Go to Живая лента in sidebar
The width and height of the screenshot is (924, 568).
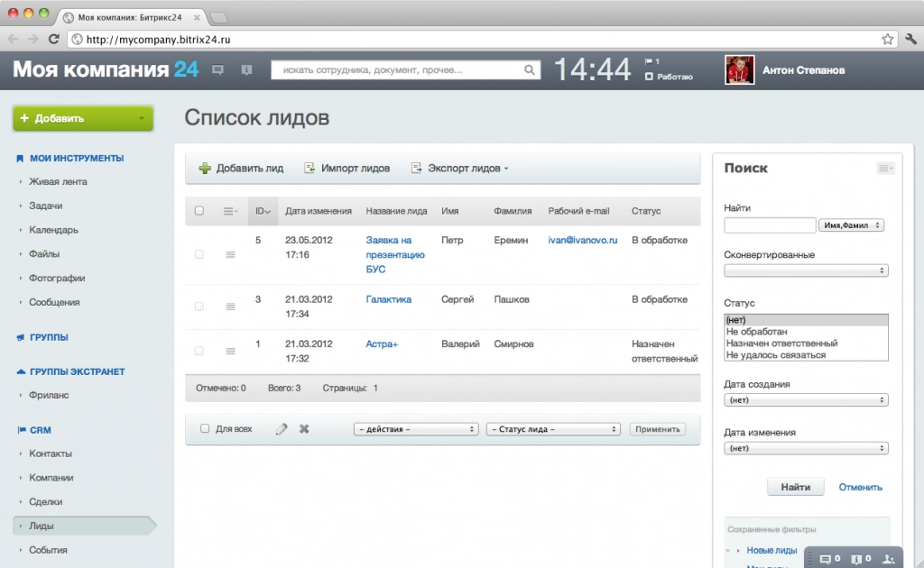[58, 181]
